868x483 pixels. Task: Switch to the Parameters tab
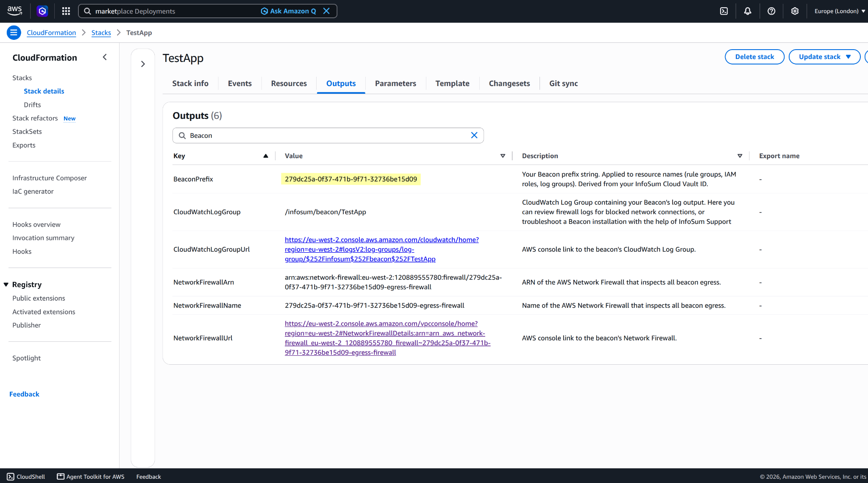[x=395, y=84]
